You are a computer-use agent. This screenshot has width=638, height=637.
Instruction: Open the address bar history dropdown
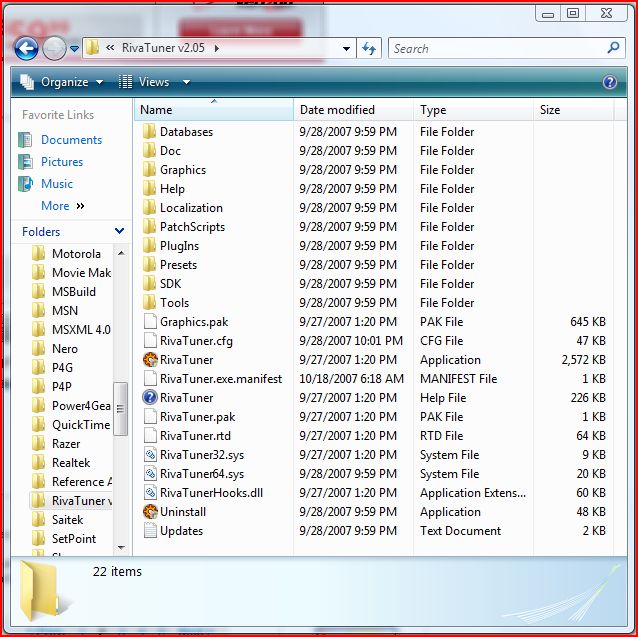pos(346,49)
